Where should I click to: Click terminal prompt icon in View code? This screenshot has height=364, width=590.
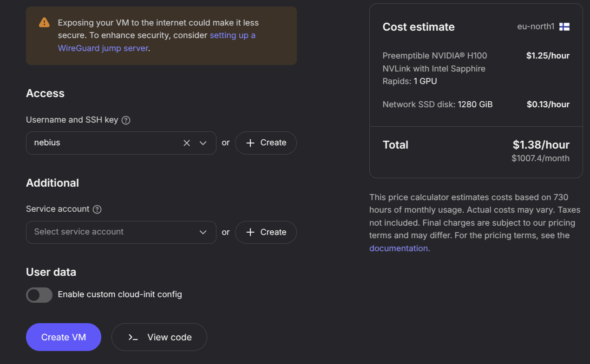133,338
